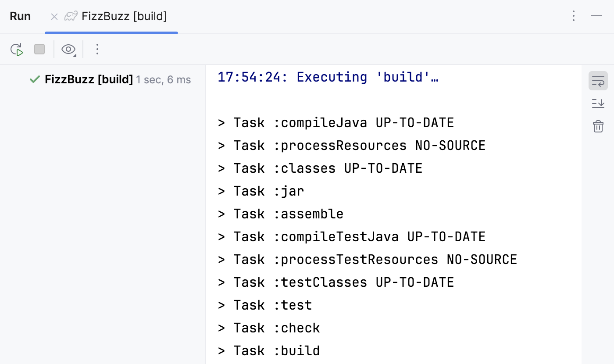Toggle soft-wrap in the console
Viewport: 614px width, 364px height.
[598, 81]
